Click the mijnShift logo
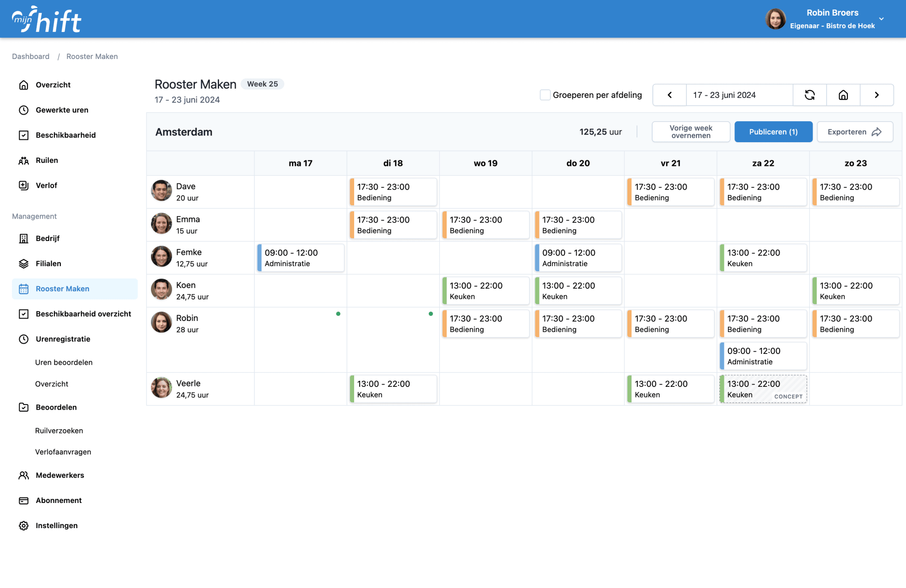Screen dimensions: 906x588 [x=47, y=19]
